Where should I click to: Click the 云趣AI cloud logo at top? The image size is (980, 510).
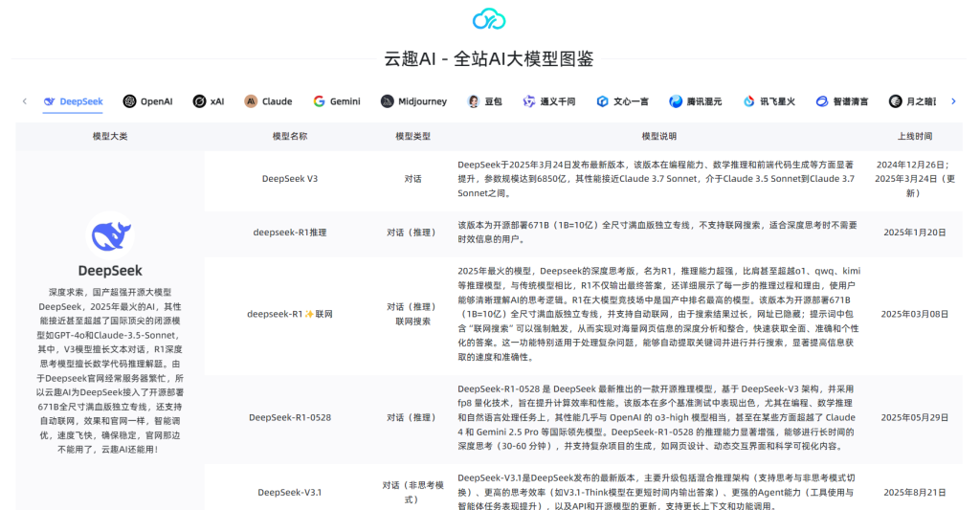(x=489, y=18)
